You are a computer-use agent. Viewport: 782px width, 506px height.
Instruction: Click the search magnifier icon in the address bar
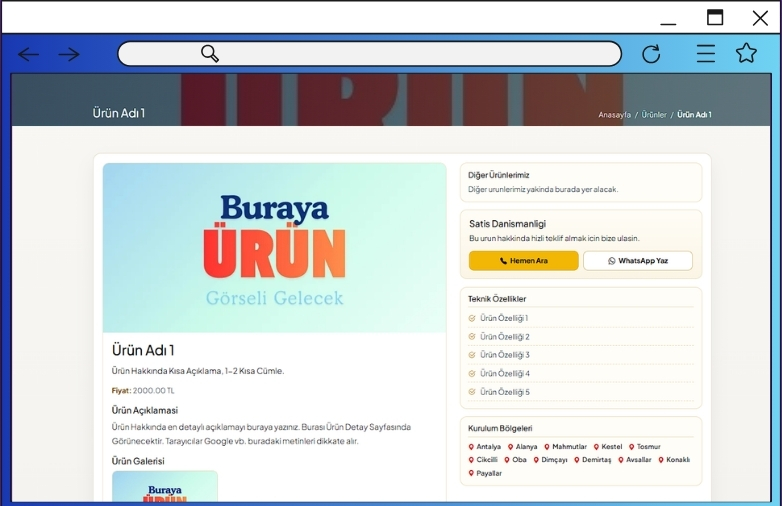pos(210,54)
